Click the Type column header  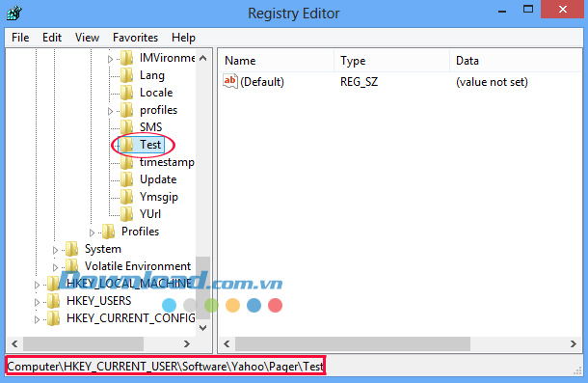click(392, 61)
